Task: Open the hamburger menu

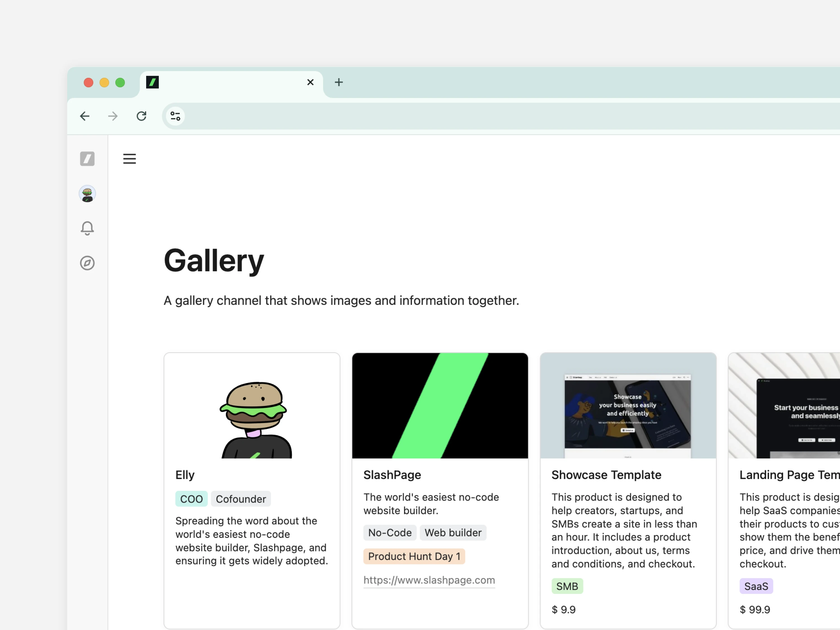Action: pyautogui.click(x=129, y=159)
